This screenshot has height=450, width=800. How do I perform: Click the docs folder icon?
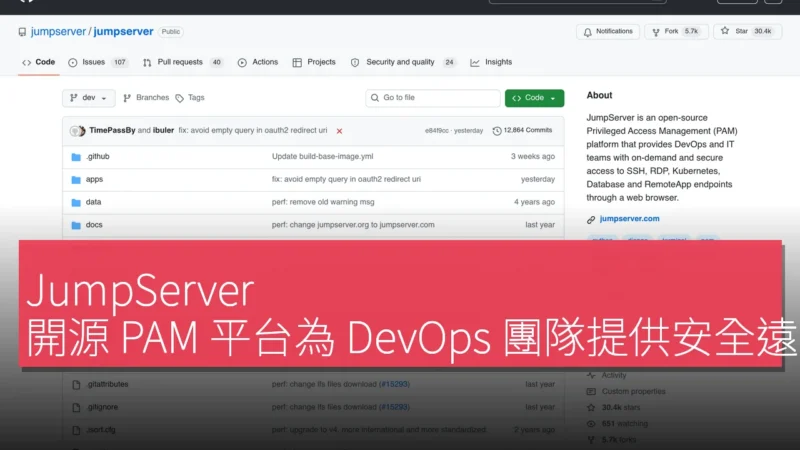(x=76, y=225)
